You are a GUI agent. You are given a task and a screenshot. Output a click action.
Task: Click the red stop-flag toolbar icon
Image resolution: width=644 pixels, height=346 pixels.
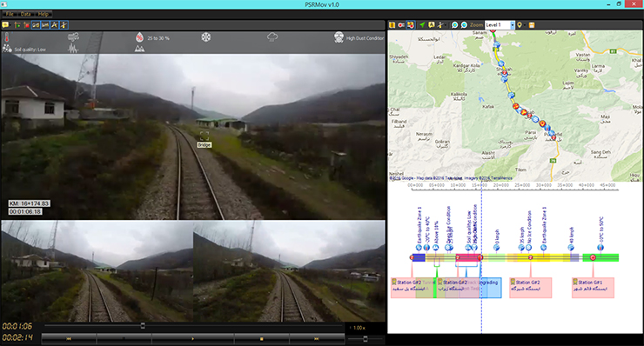[27, 25]
